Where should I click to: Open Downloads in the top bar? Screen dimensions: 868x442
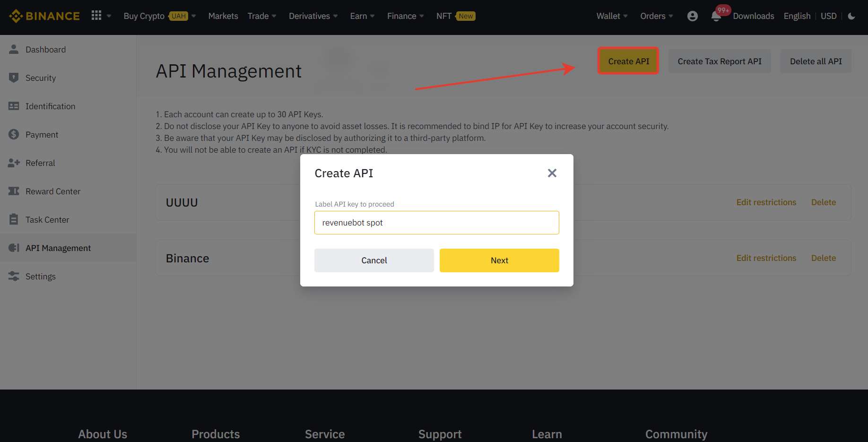point(754,16)
